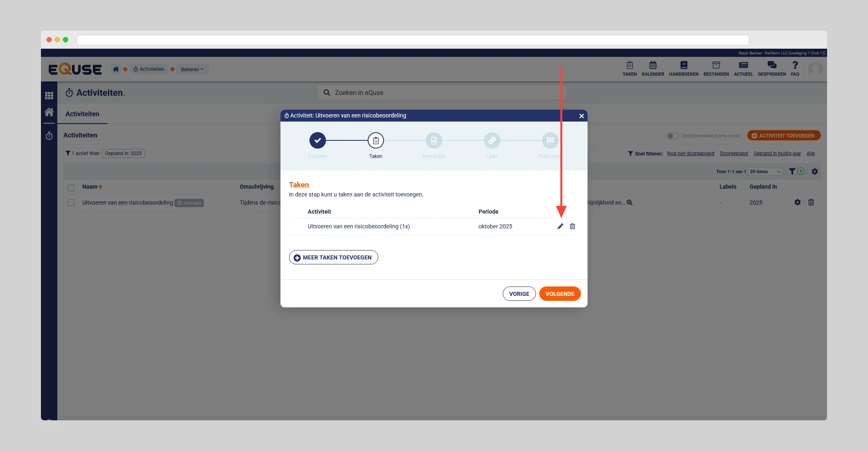868x451 pixels.
Task: Click Meer taken toevoegen button
Action: point(333,257)
